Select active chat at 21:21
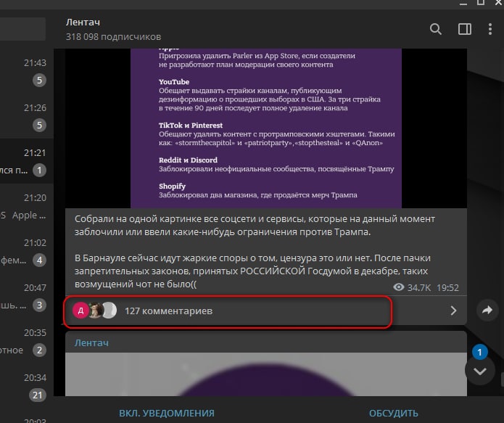The image size is (504, 423). [27, 161]
